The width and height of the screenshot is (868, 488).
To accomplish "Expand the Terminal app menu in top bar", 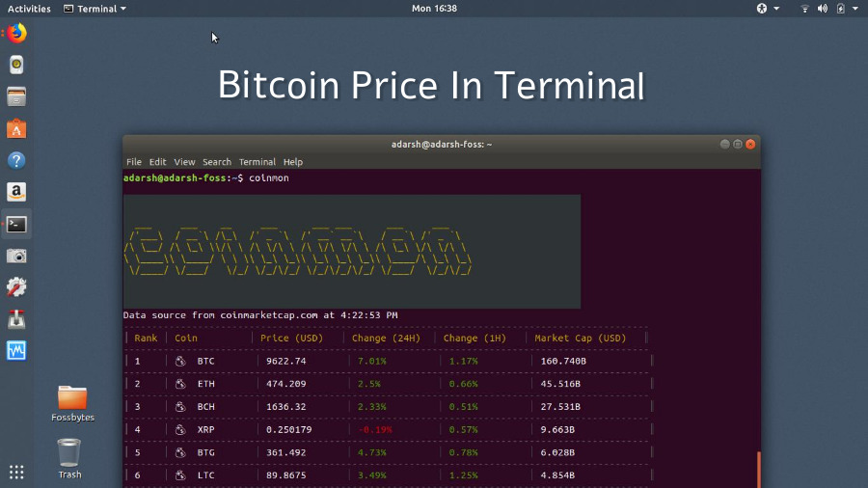I will 95,9.
